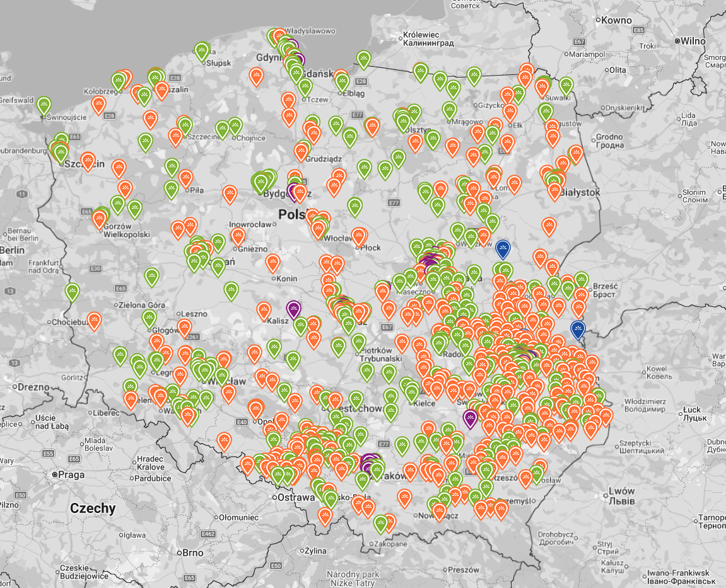Select the Żylina city label

315,551
